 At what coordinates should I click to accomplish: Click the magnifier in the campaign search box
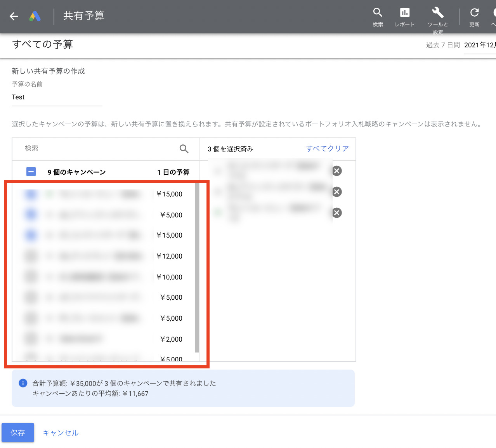click(x=184, y=149)
